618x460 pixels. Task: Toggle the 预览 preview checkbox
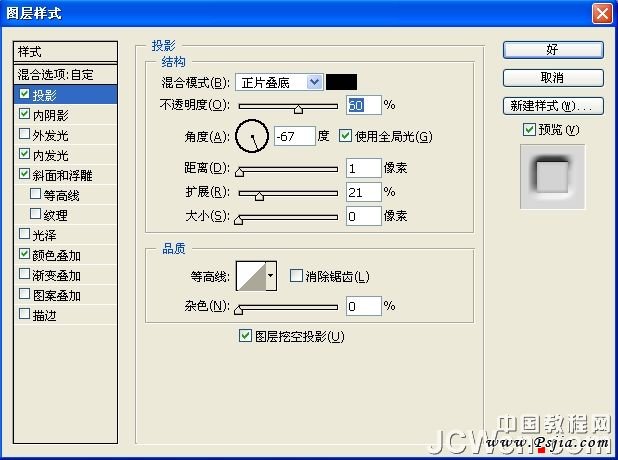tap(529, 129)
